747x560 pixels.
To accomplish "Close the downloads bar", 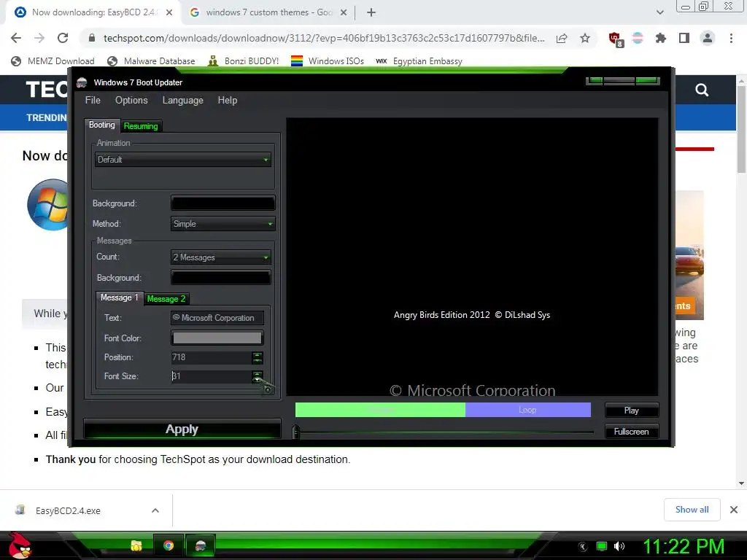I will pyautogui.click(x=734, y=510).
